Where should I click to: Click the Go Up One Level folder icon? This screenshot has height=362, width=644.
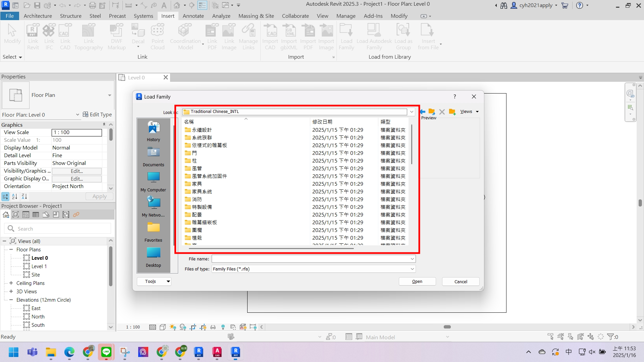432,112
